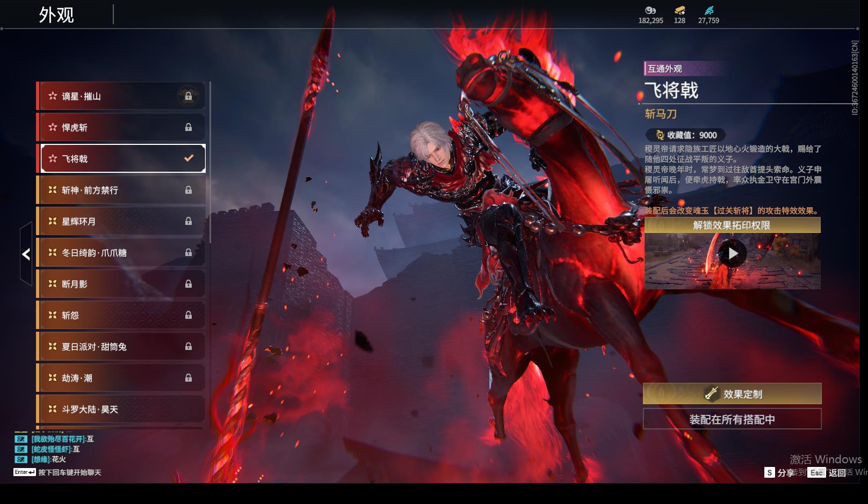868x504 pixels.
Task: Click the lock icon on 断月影
Action: (x=189, y=284)
